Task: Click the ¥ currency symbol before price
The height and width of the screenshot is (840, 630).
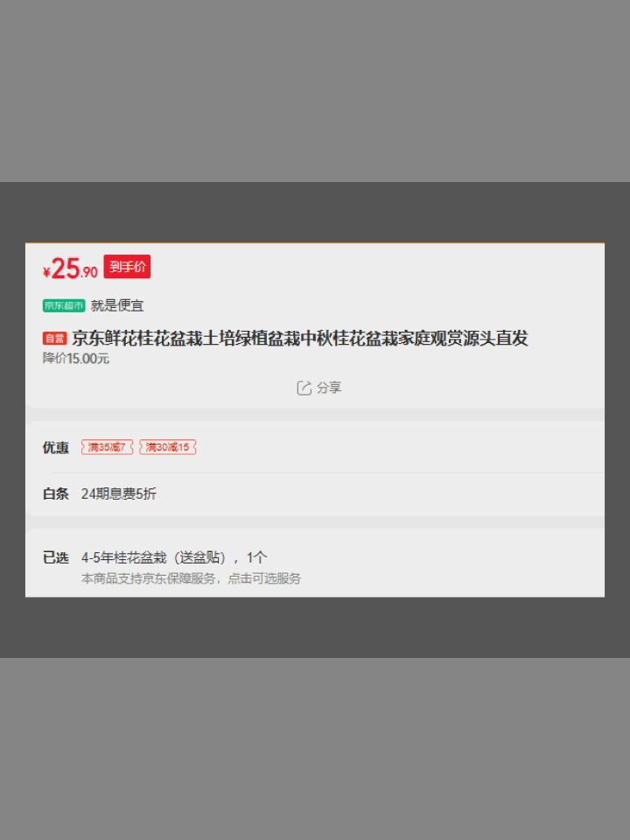Action: [x=46, y=272]
